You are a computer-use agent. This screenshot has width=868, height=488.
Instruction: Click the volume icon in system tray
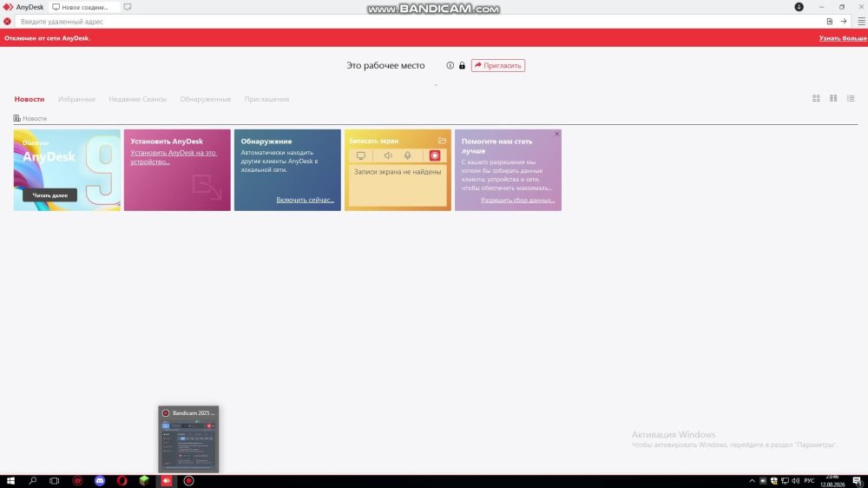[795, 481]
